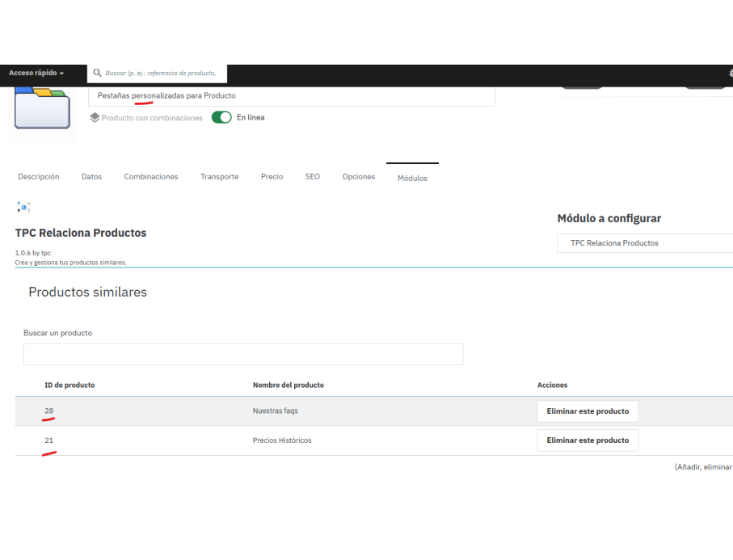Image resolution: width=733 pixels, height=560 pixels.
Task: Open the Módulo a configurar selector
Action: [x=645, y=243]
